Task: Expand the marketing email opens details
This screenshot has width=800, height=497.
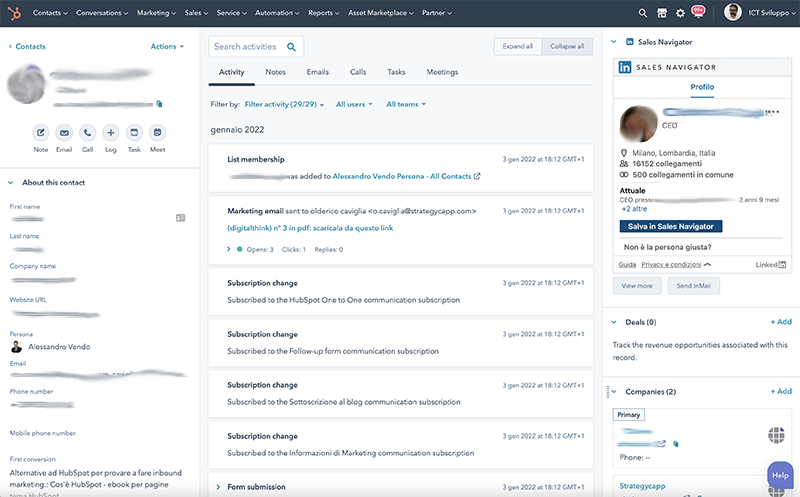Action: (x=229, y=249)
